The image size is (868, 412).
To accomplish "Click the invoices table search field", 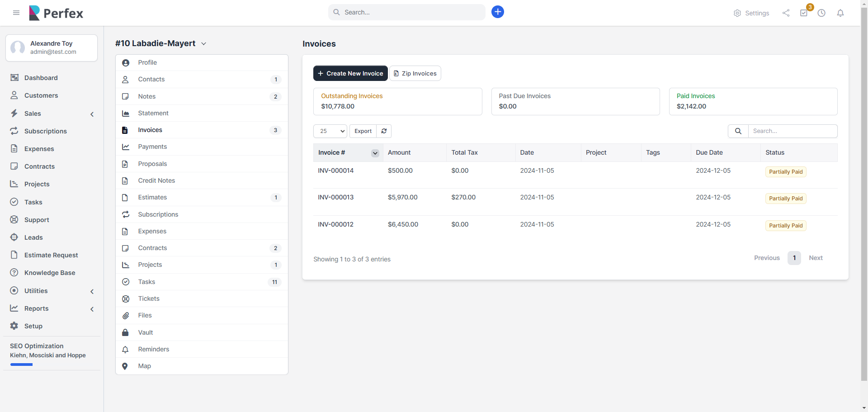I will [x=792, y=131].
